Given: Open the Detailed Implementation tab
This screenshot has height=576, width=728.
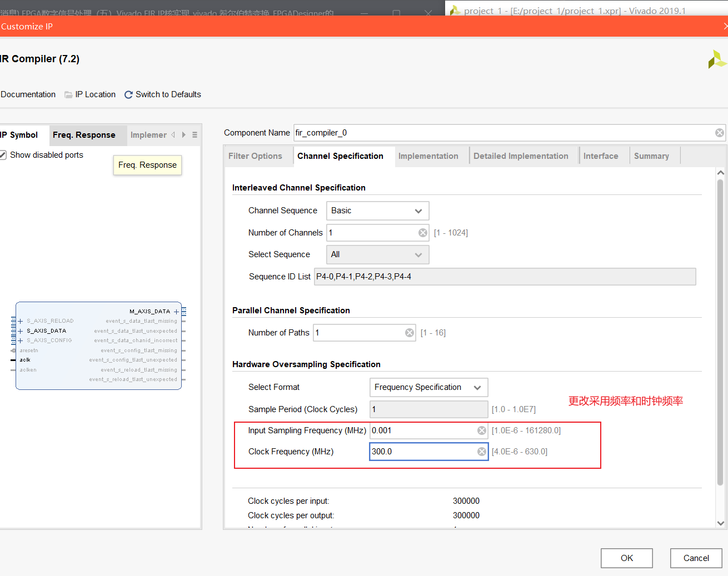Looking at the screenshot, I should 521,156.
